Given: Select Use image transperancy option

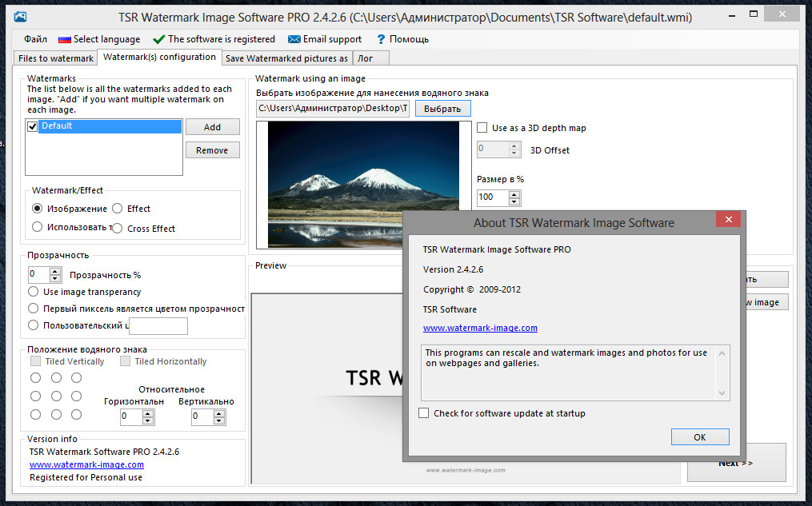Looking at the screenshot, I should (x=34, y=292).
